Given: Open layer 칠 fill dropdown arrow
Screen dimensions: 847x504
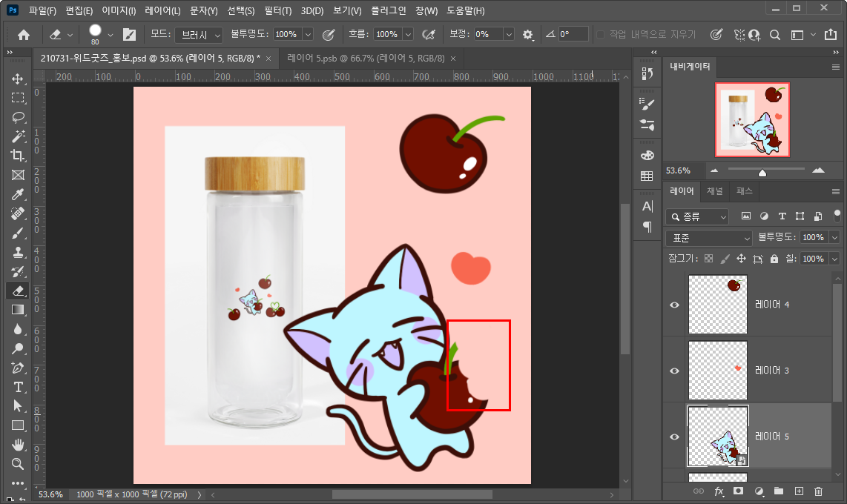Looking at the screenshot, I should [x=834, y=259].
